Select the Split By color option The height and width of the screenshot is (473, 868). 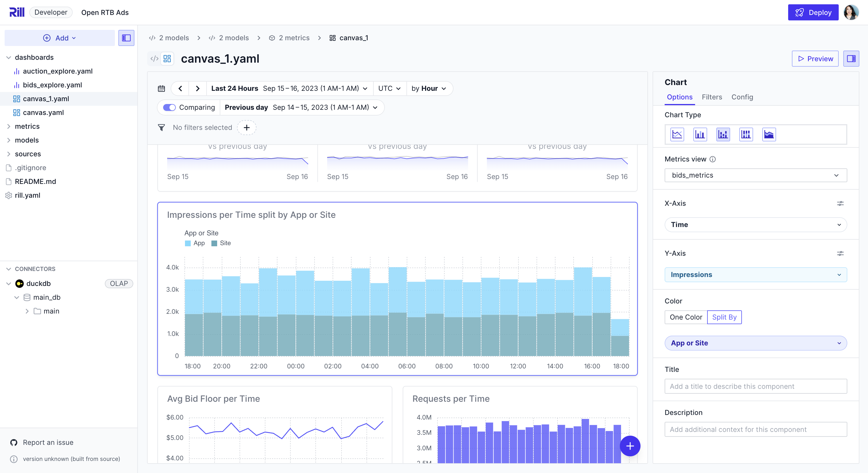pos(724,317)
